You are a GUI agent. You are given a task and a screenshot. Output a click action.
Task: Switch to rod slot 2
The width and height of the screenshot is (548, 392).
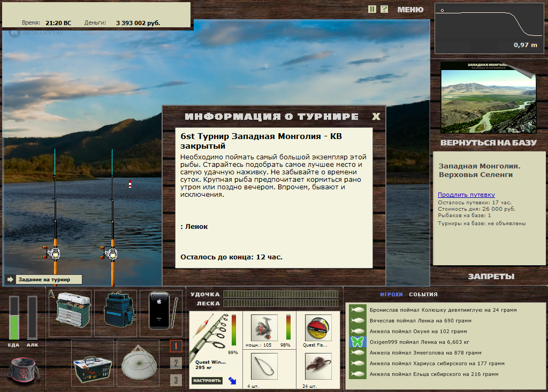click(176, 363)
